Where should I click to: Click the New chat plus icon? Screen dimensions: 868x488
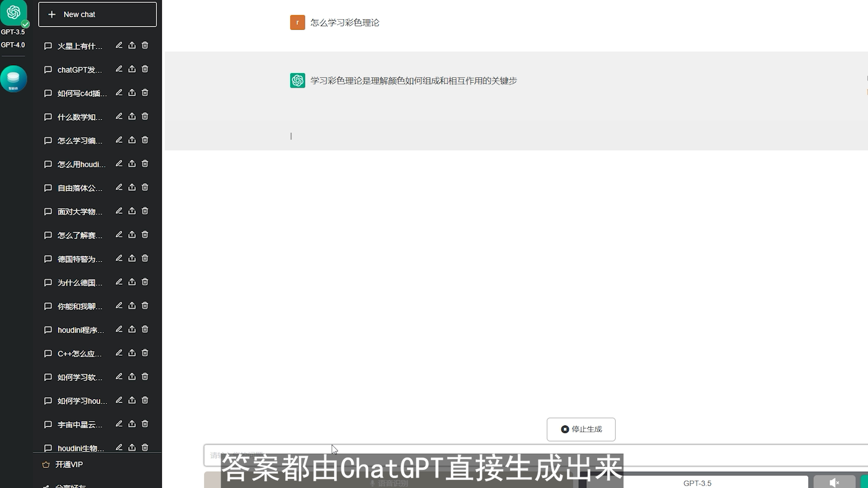pyautogui.click(x=52, y=14)
